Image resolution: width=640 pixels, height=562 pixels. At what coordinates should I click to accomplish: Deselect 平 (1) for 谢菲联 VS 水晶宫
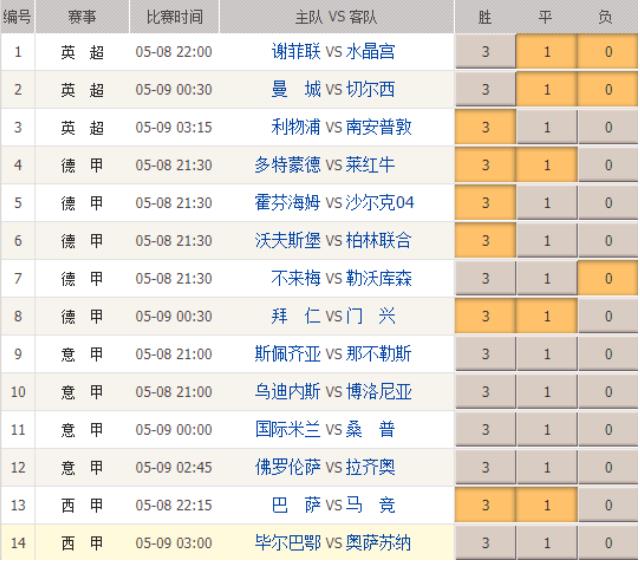coord(547,51)
